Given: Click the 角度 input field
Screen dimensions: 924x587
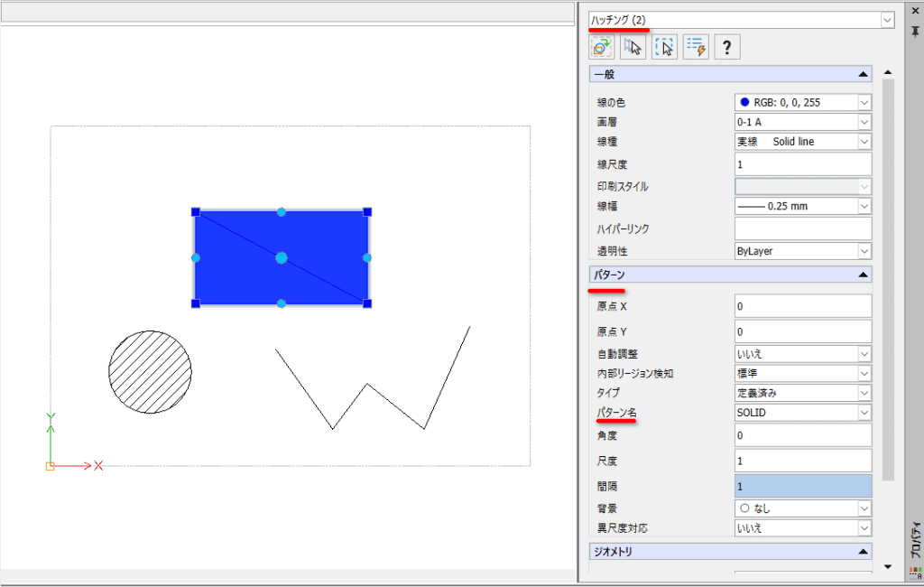Looking at the screenshot, I should (x=803, y=436).
